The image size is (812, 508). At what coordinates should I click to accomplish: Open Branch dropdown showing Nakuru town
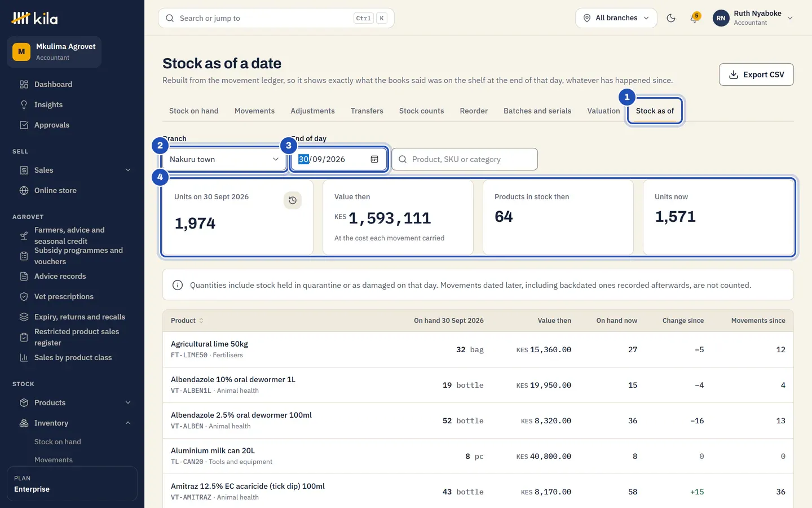(224, 159)
